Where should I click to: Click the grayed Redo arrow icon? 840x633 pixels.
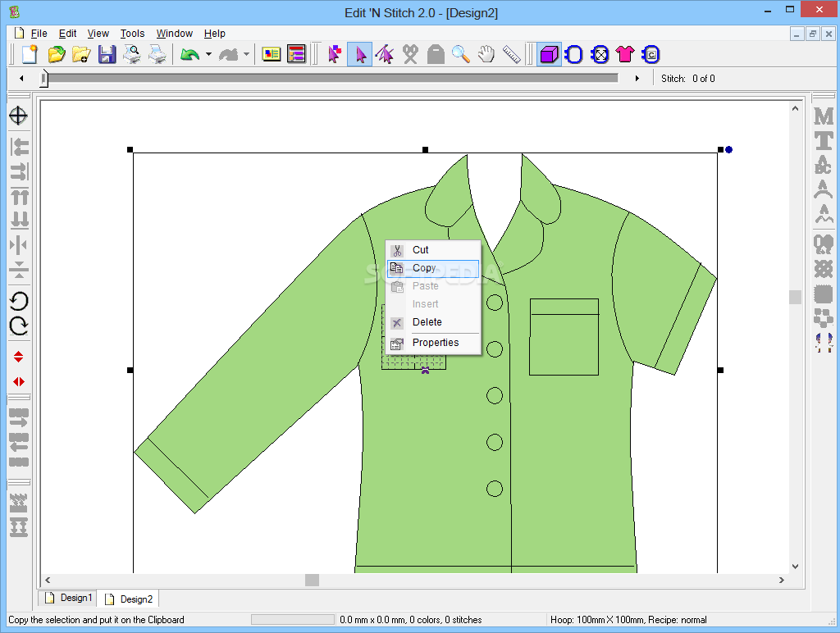click(228, 54)
